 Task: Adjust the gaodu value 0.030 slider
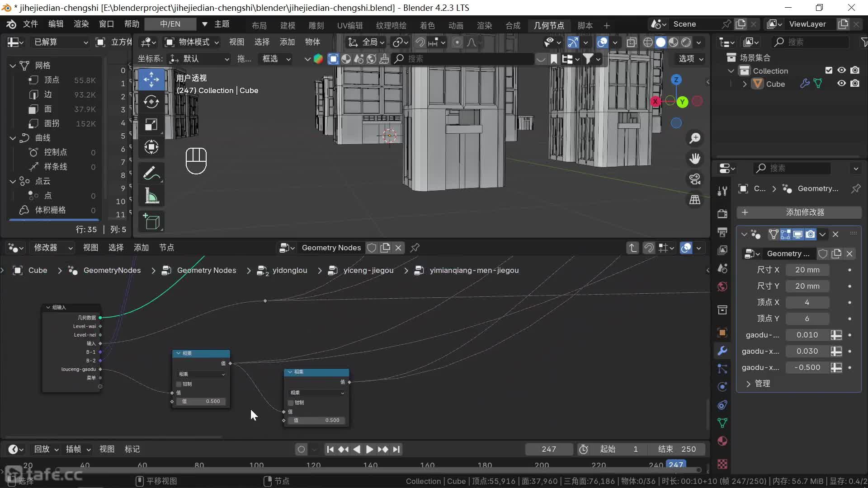pos(807,351)
